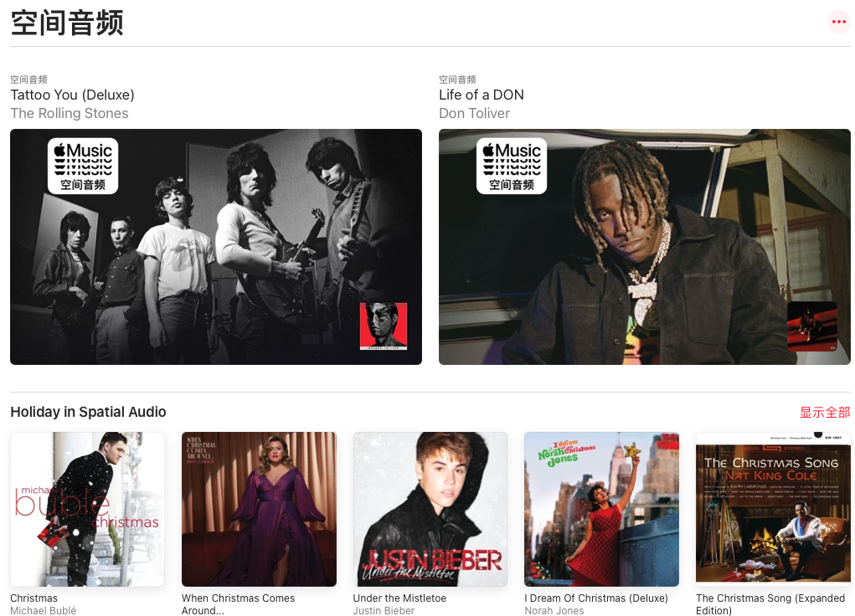This screenshot has width=855, height=616.
Task: Open When Christmas Comes Around album cover
Action: (259, 509)
